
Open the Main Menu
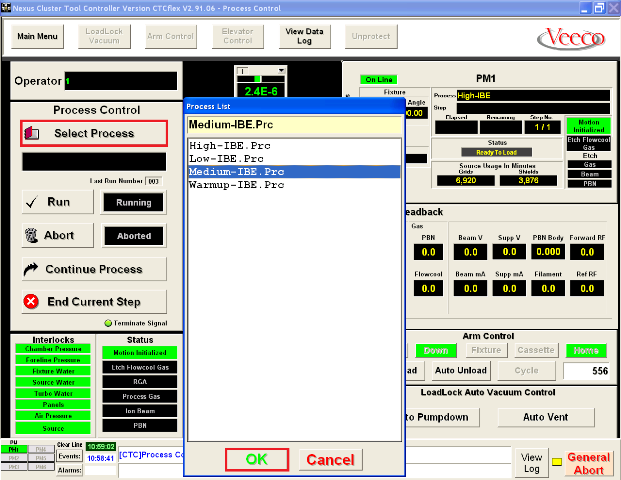click(38, 38)
